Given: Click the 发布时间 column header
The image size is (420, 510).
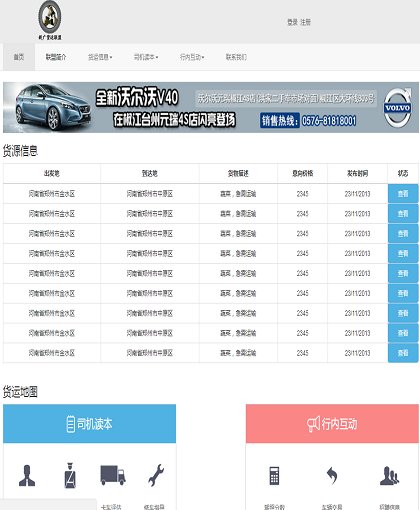Looking at the screenshot, I should [x=357, y=173].
